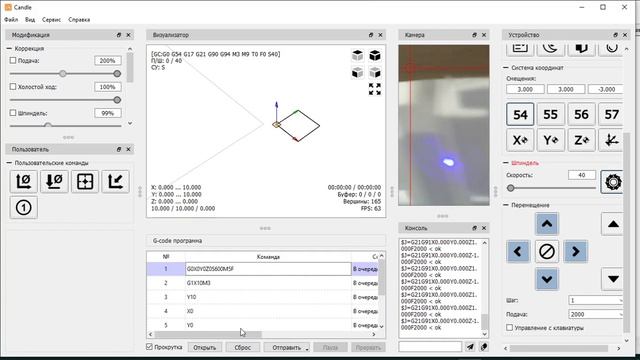Click the Пауза button
This screenshot has height=360, width=640.
tap(330, 347)
